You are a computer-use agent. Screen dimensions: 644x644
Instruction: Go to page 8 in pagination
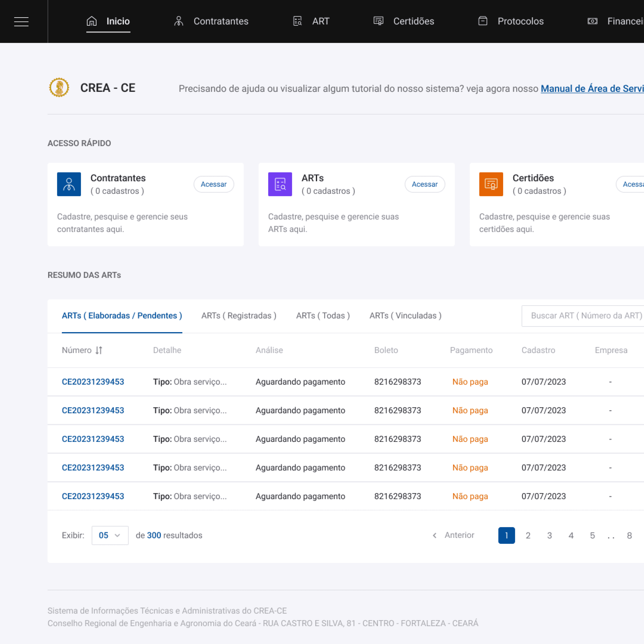(629, 535)
